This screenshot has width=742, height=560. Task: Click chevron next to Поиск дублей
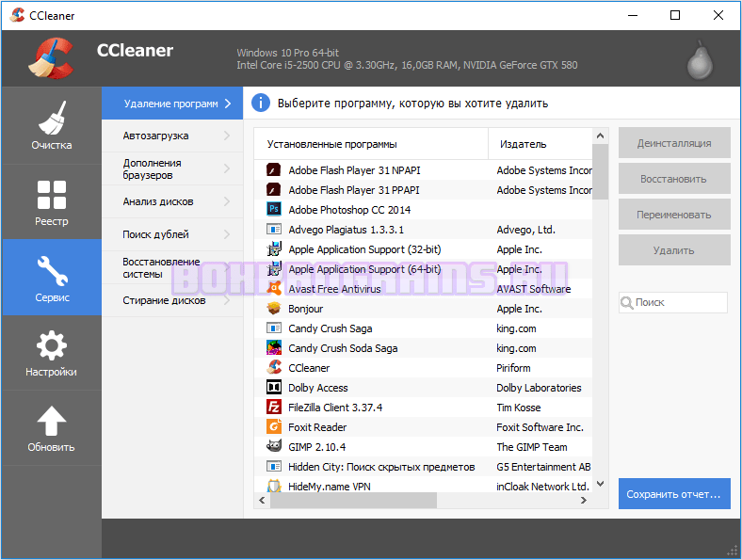click(227, 234)
